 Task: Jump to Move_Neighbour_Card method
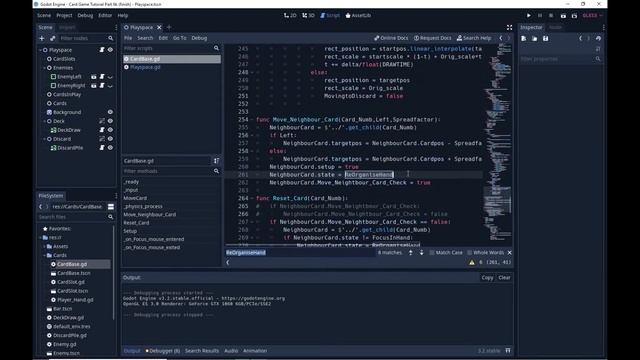[150, 214]
